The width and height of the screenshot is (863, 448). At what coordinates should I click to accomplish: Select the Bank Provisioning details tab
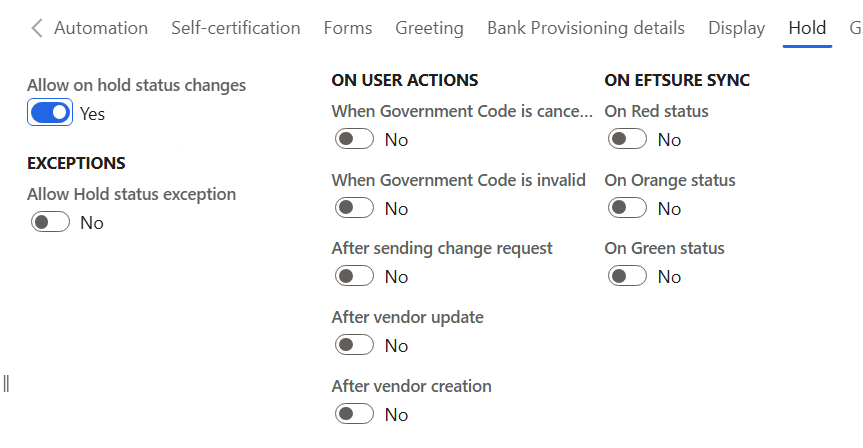point(586,28)
